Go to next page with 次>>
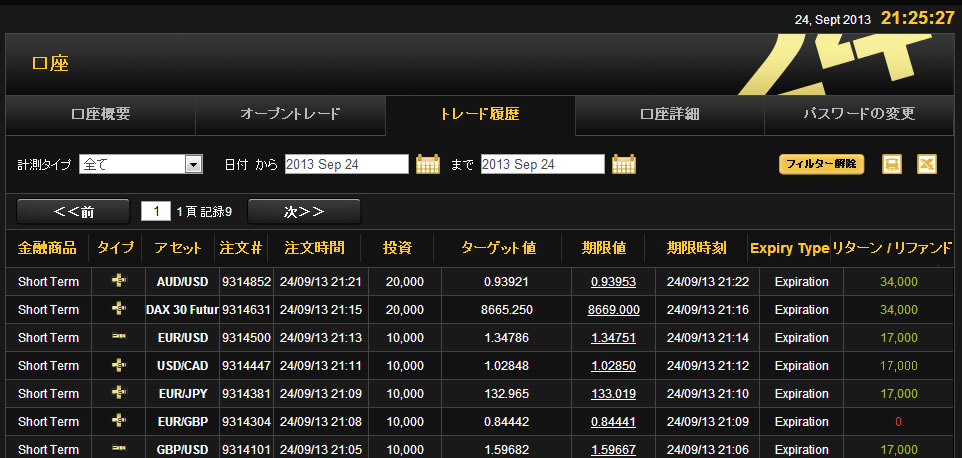Screen dimensions: 962x458 click(304, 212)
